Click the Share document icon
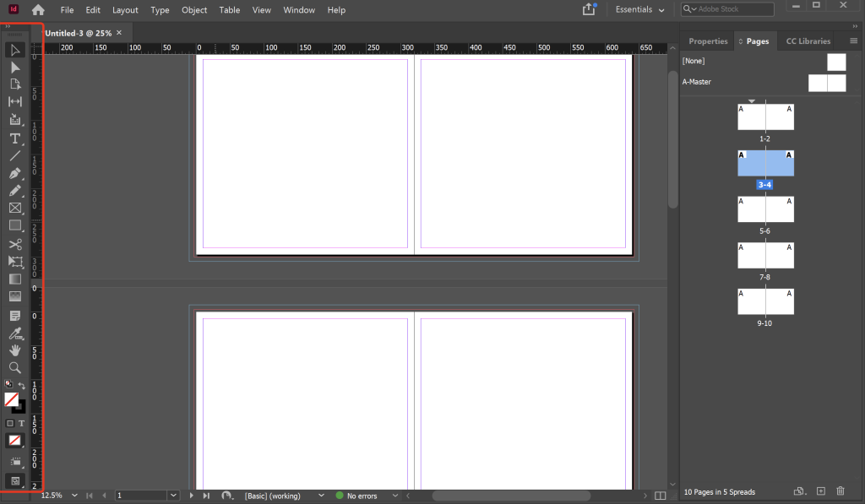 click(589, 9)
